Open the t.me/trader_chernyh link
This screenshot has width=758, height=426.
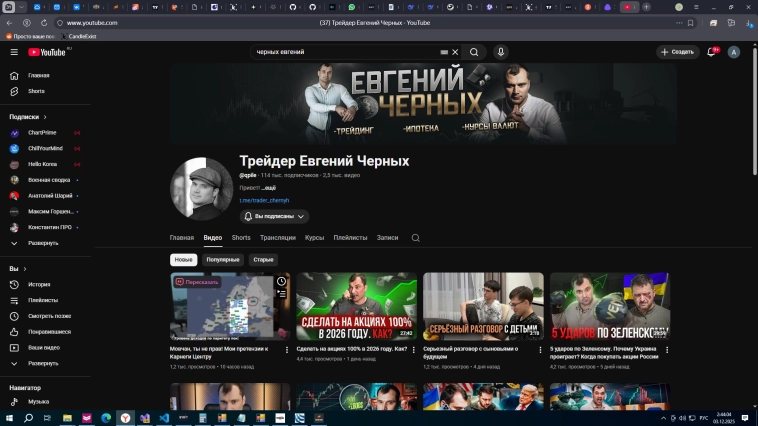264,201
